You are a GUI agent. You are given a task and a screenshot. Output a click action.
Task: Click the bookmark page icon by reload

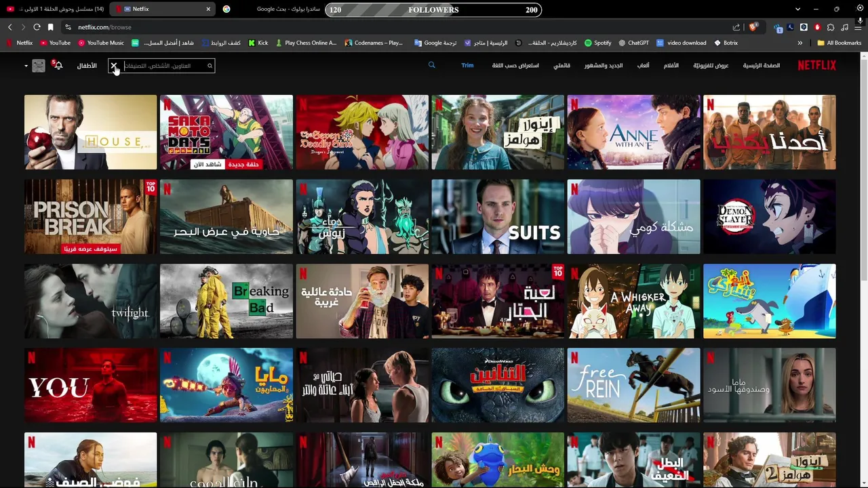[x=50, y=27]
